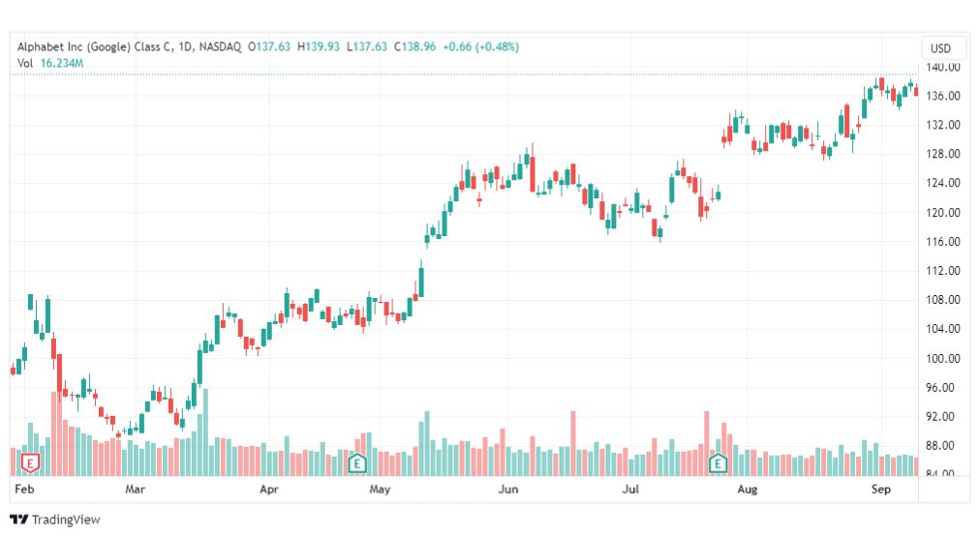Screen dimensions: 980x537
Task: Click the close value C138.96
Action: [x=415, y=46]
